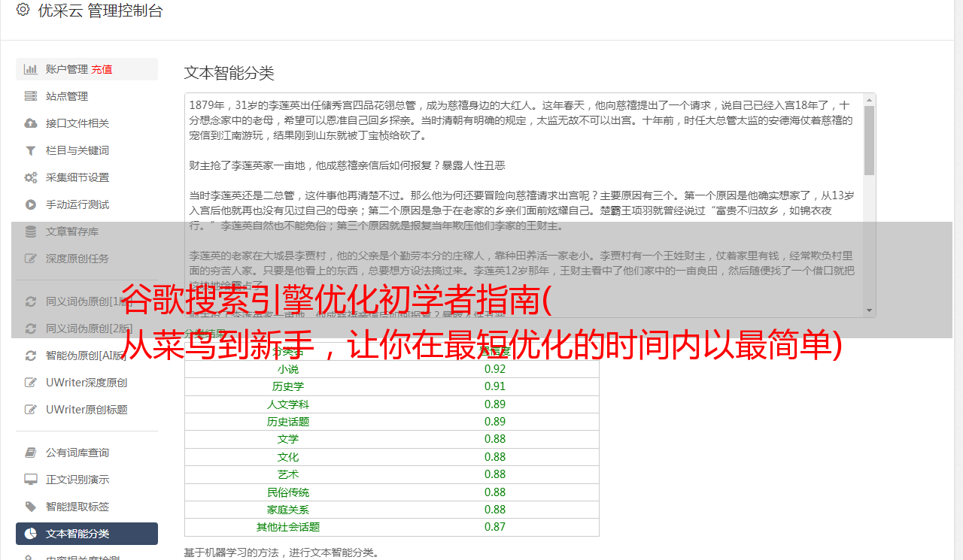The width and height of the screenshot is (963, 560).
Task: Click the text area scrollbar down arrow
Action: coord(870,310)
